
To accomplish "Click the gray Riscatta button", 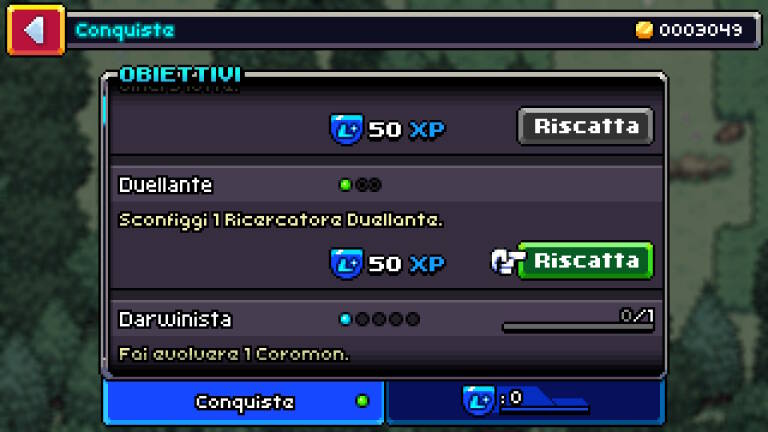I will (586, 126).
